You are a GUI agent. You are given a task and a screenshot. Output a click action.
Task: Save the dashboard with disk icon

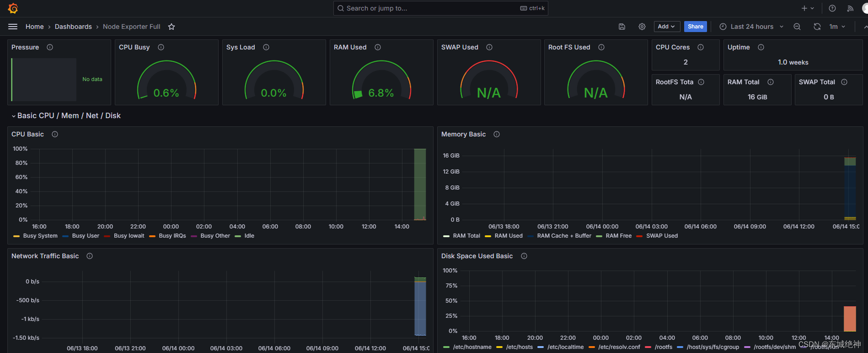[x=622, y=27]
